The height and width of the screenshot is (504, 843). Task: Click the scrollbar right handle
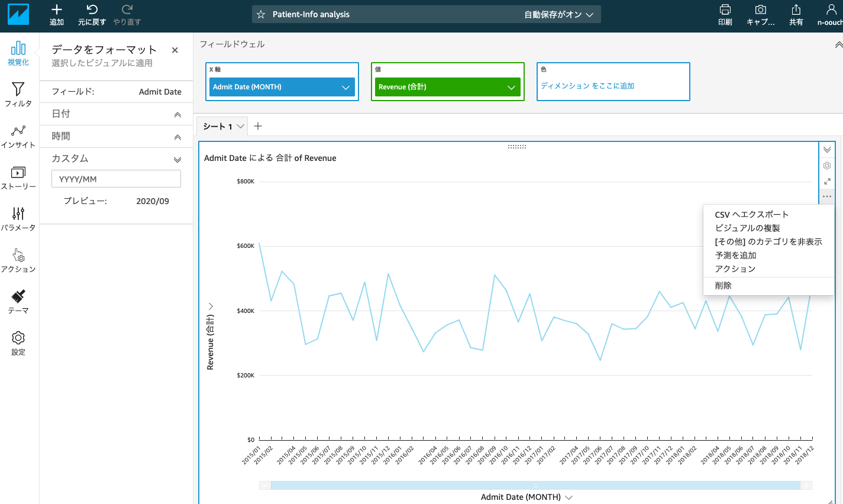point(806,485)
